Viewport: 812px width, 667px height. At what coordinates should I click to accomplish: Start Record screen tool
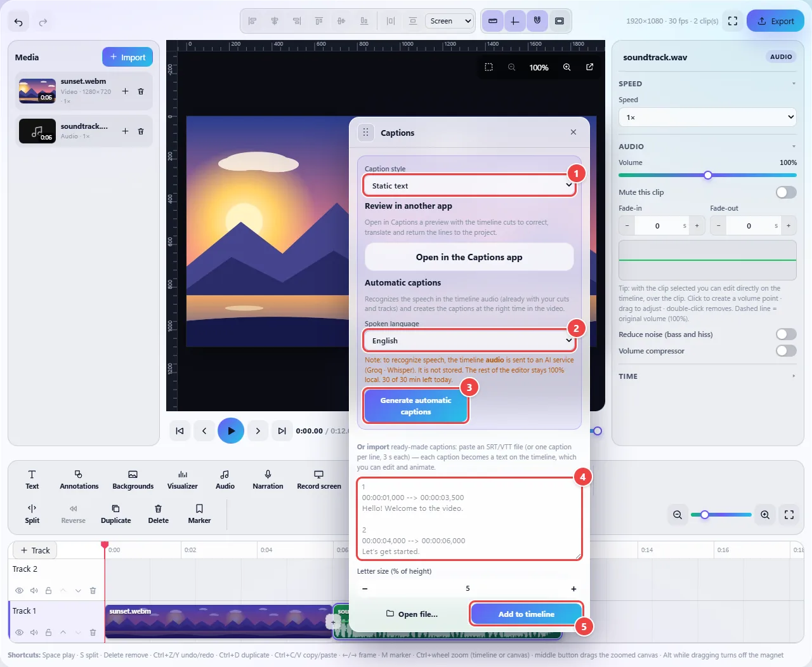click(x=319, y=480)
